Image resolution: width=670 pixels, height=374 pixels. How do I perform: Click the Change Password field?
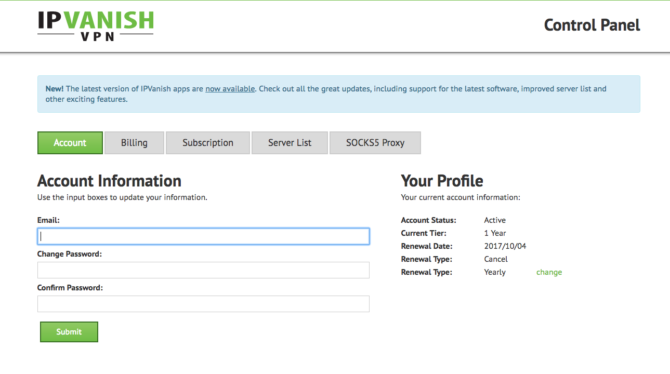click(203, 270)
